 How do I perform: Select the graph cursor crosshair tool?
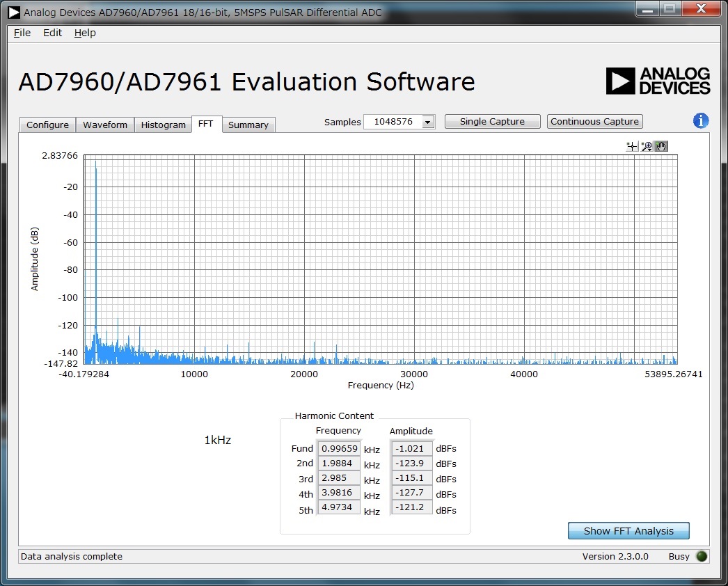(632, 147)
